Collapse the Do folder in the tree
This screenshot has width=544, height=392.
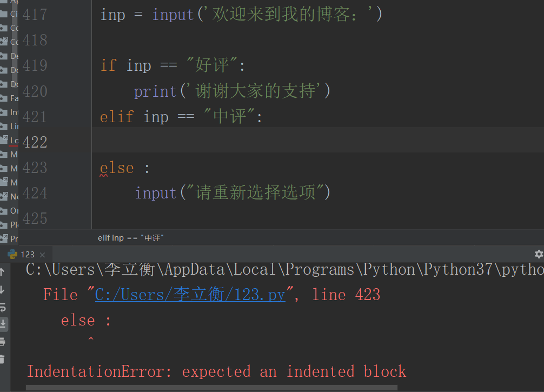point(5,70)
